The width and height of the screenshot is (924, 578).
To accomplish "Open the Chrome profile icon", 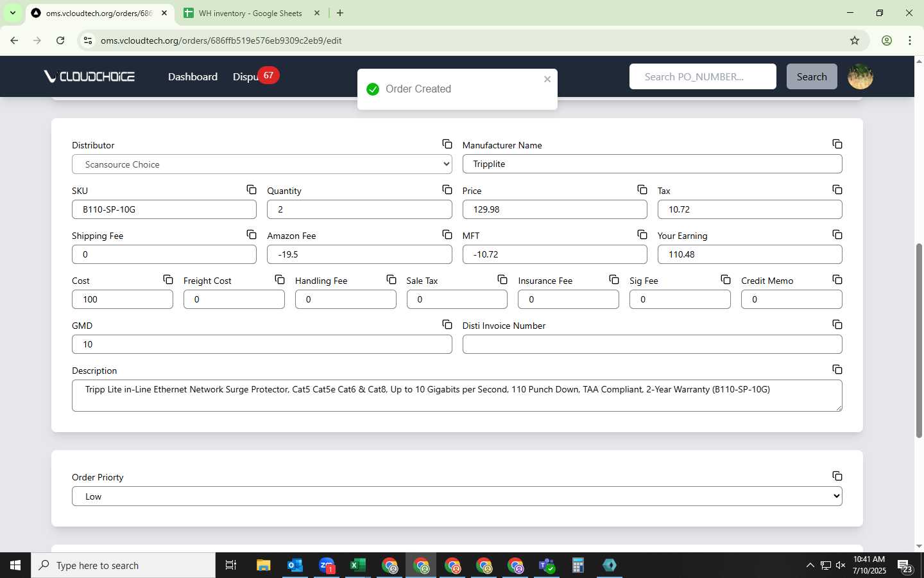I will point(887,40).
